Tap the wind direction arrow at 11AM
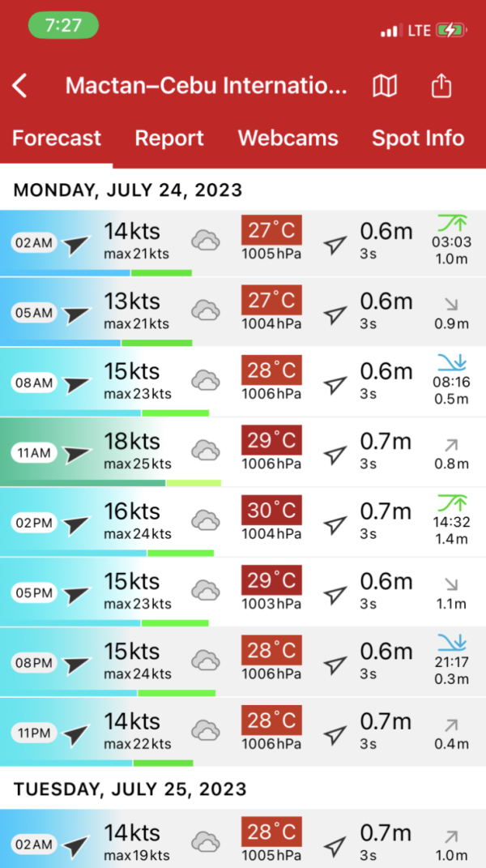Image resolution: width=486 pixels, height=868 pixels. (78, 453)
